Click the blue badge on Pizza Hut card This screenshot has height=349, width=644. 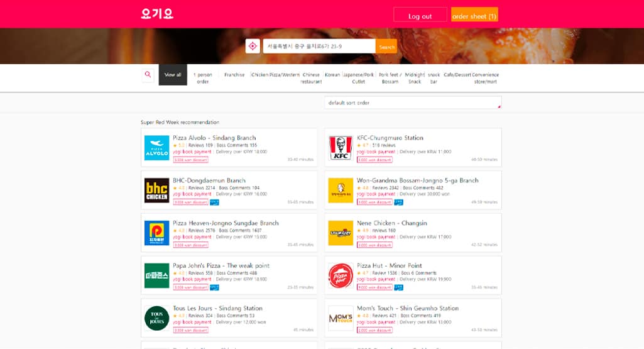click(x=398, y=287)
